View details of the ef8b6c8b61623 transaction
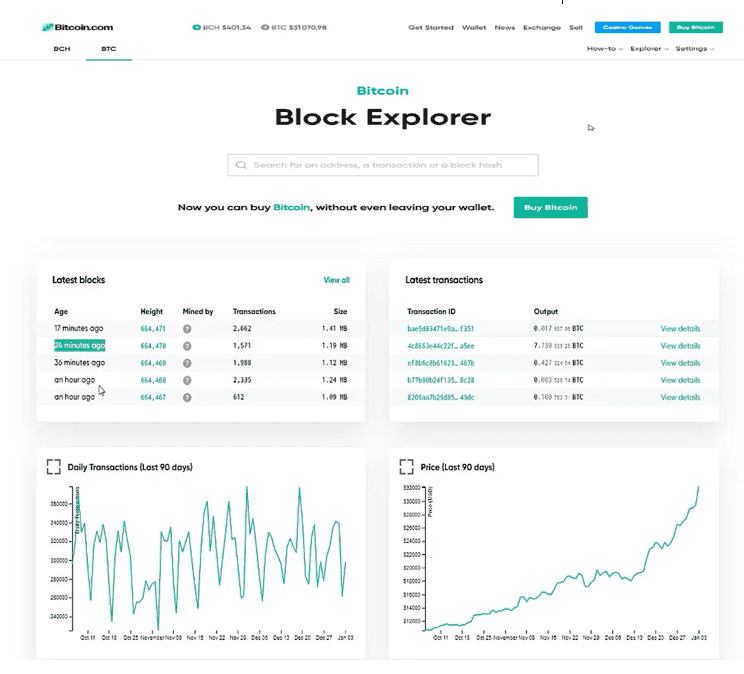The image size is (744, 674). [x=680, y=363]
